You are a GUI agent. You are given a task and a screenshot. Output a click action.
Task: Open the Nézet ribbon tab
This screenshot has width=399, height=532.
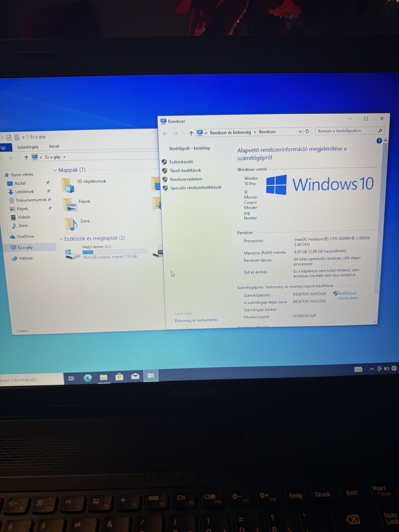[x=54, y=146]
